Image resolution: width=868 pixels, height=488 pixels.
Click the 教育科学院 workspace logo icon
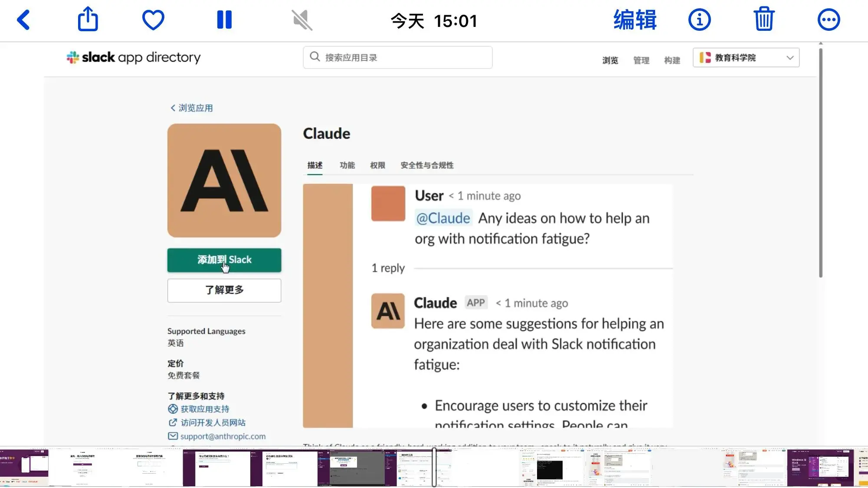tap(705, 57)
